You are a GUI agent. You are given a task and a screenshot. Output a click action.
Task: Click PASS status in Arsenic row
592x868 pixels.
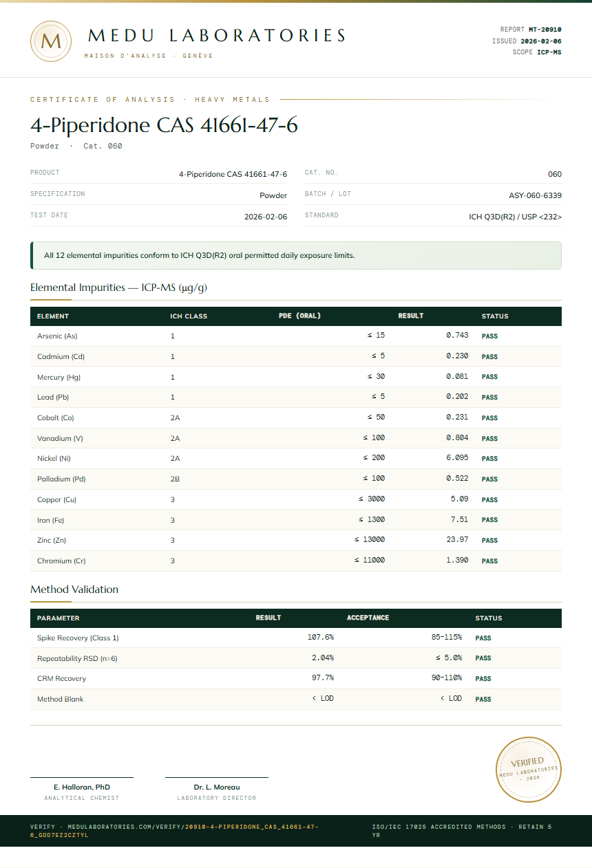(489, 336)
